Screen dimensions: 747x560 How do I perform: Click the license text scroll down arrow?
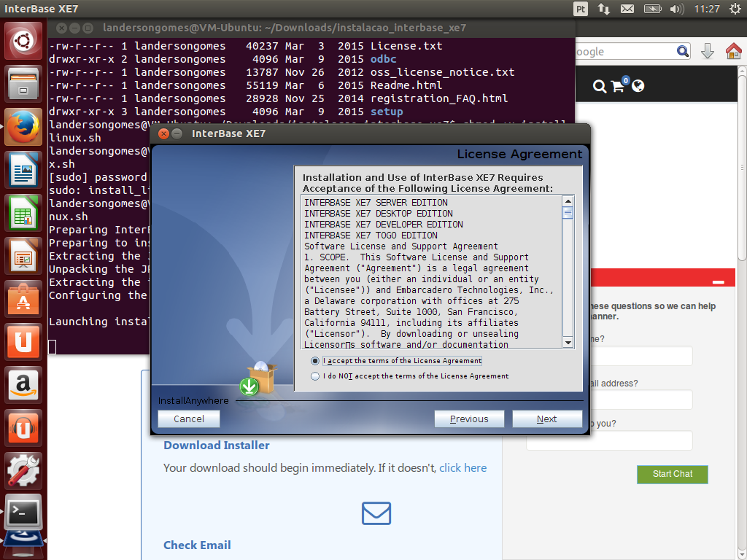[568, 342]
